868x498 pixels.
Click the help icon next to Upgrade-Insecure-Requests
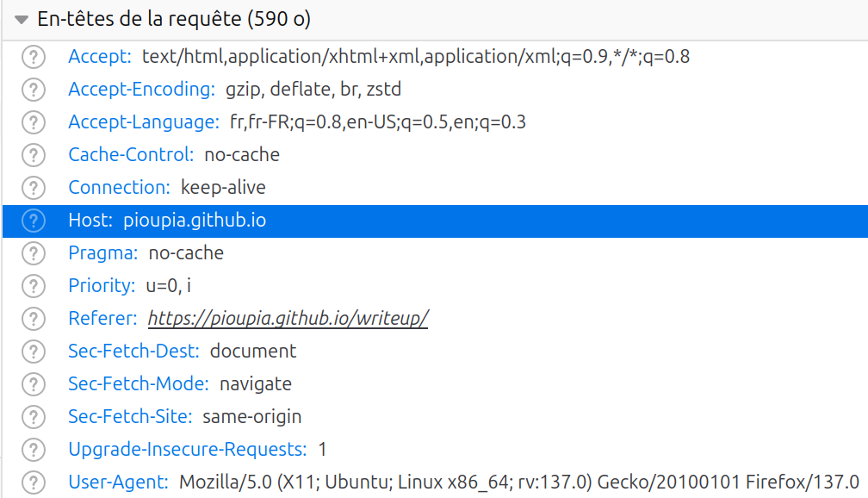33,450
